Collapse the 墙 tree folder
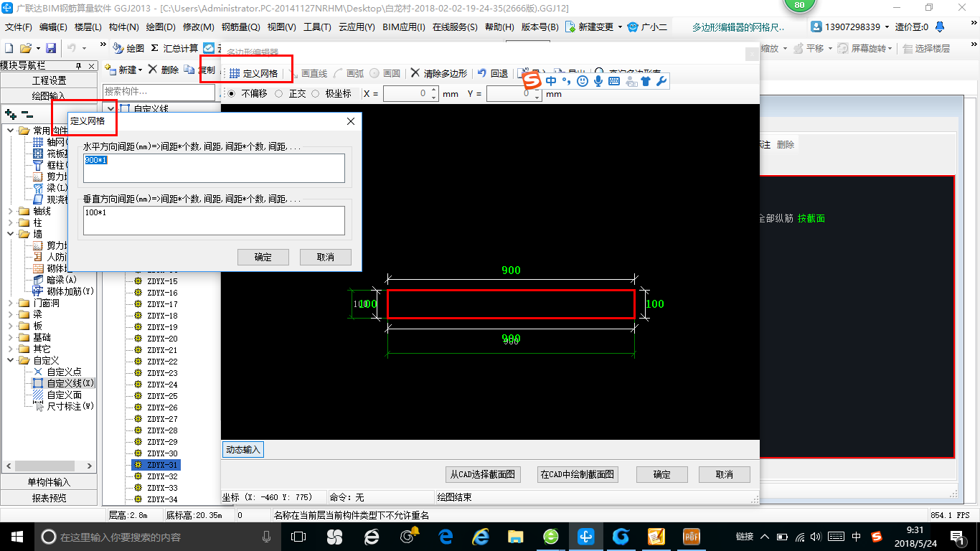Image resolution: width=980 pixels, height=551 pixels. click(x=11, y=234)
